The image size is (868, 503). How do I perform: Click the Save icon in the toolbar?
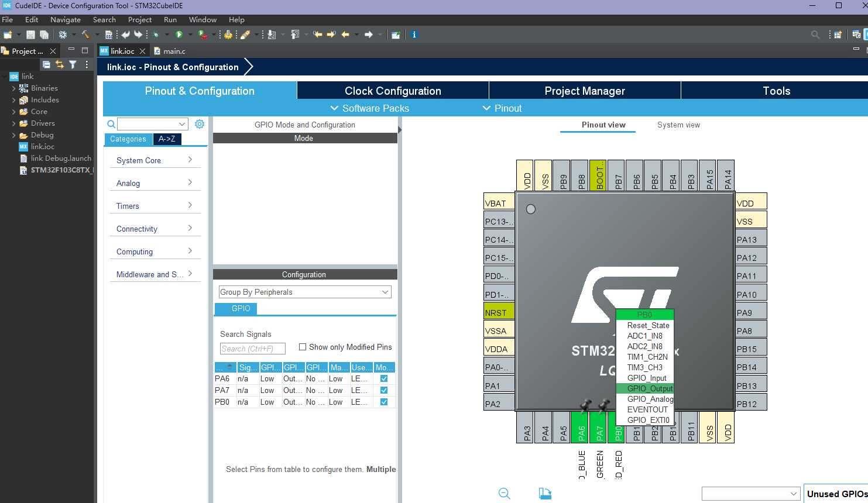(x=30, y=35)
